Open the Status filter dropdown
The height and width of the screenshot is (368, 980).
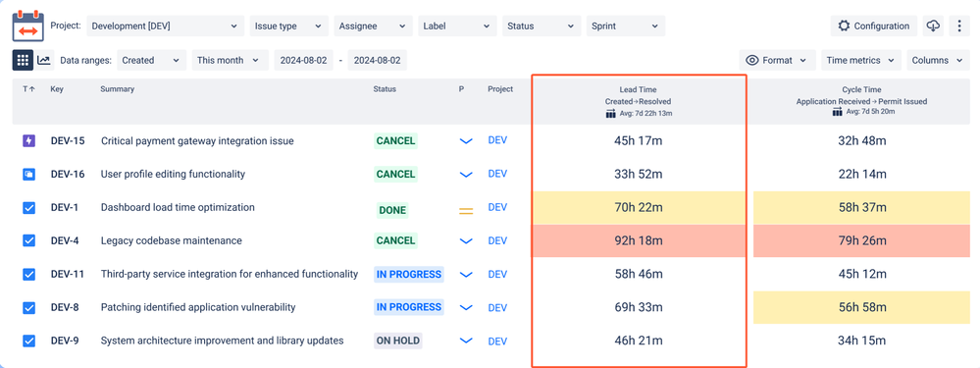click(542, 26)
